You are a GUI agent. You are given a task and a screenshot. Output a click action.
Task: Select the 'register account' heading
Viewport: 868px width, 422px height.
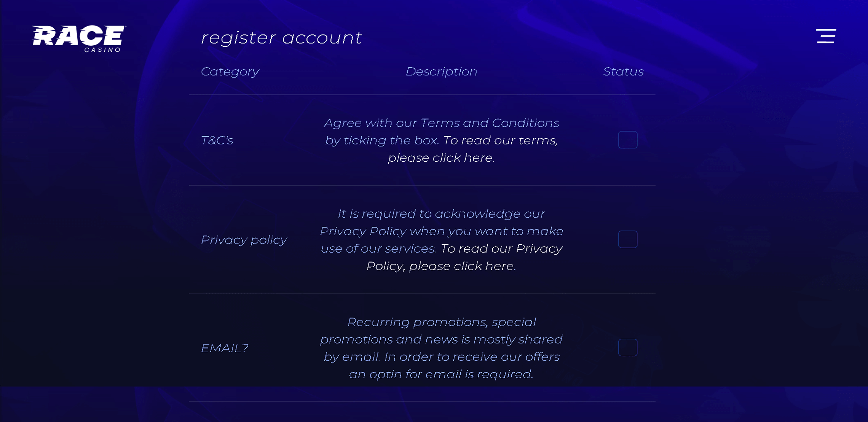[x=281, y=38]
